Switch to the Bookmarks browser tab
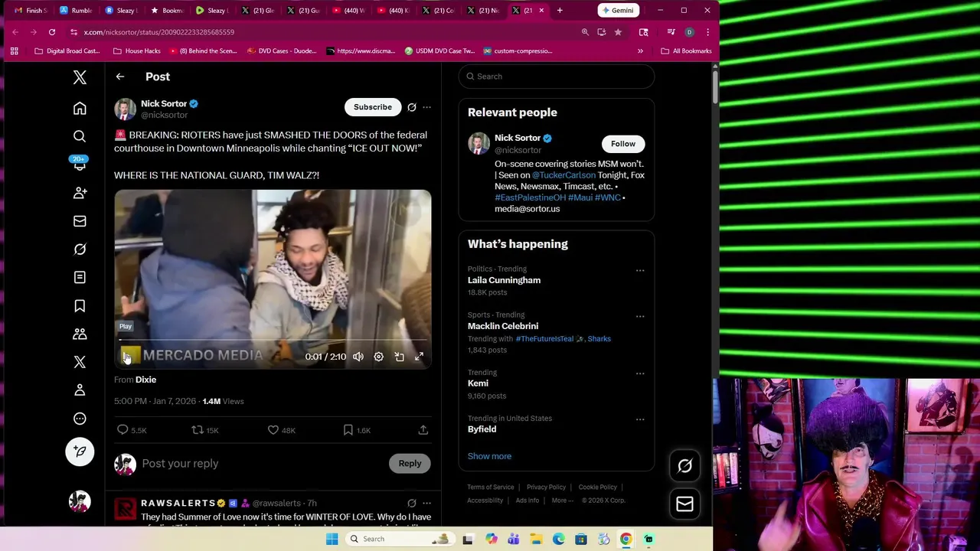 click(167, 10)
